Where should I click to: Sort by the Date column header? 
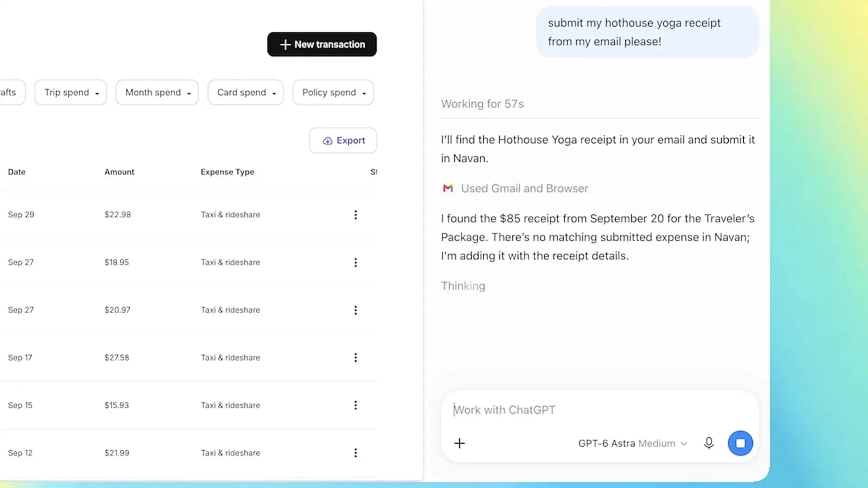pyautogui.click(x=17, y=172)
